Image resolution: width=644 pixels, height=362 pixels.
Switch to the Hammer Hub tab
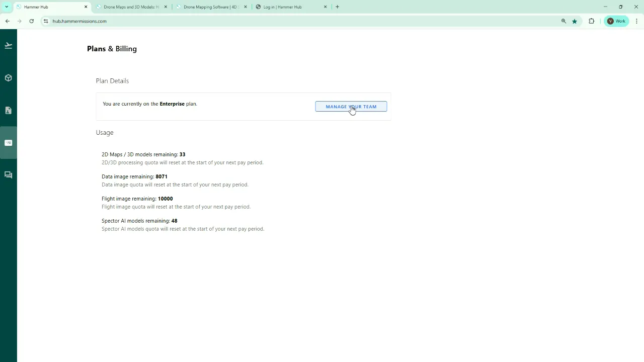click(x=52, y=7)
